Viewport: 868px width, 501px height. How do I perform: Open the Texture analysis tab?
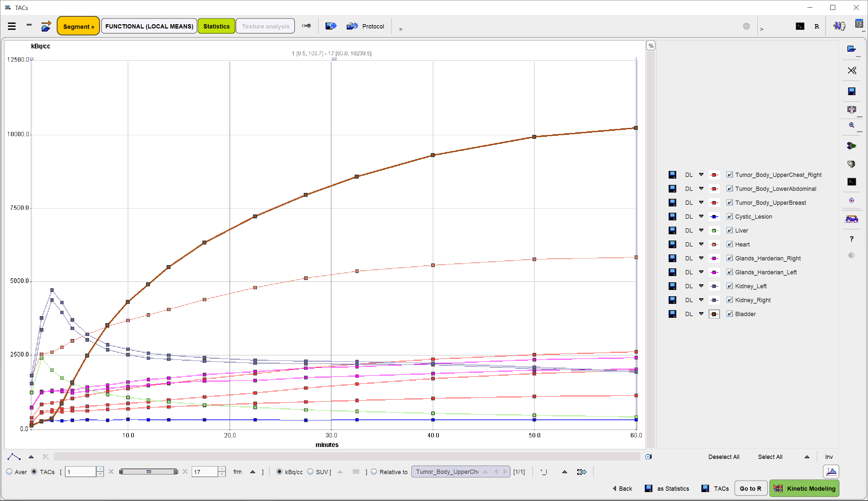coord(266,26)
